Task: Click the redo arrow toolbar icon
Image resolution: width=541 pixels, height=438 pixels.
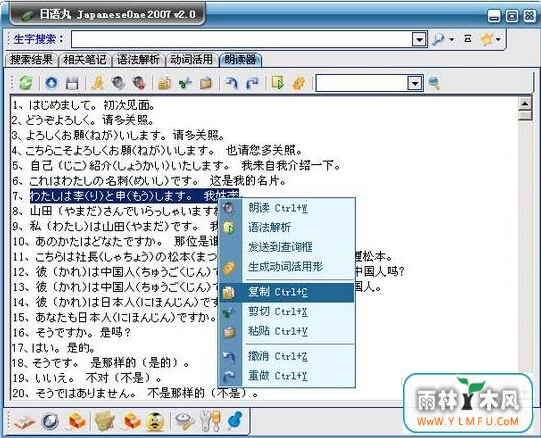Action: [253, 83]
